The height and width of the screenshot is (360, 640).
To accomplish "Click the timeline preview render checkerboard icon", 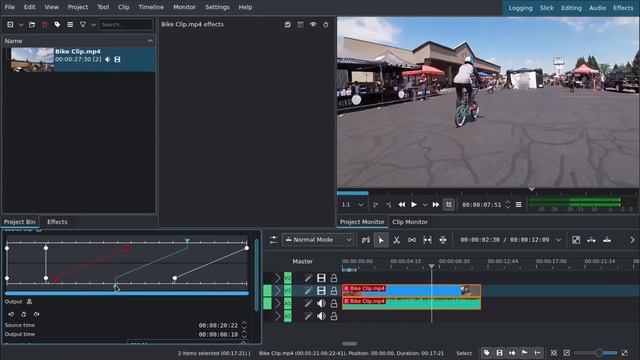I will (x=576, y=240).
